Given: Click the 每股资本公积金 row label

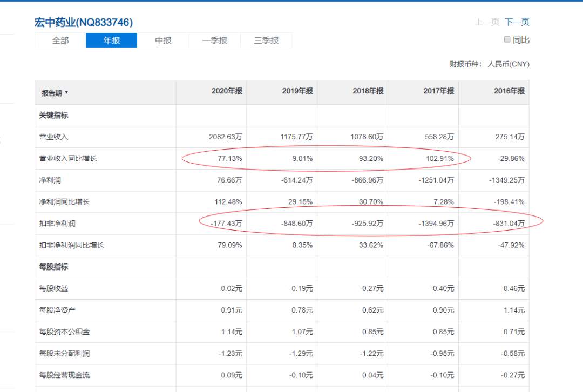Looking at the screenshot, I should point(64,332).
